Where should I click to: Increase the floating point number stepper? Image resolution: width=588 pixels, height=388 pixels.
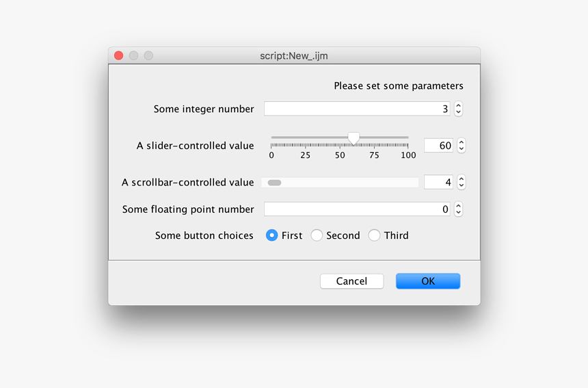(x=458, y=205)
